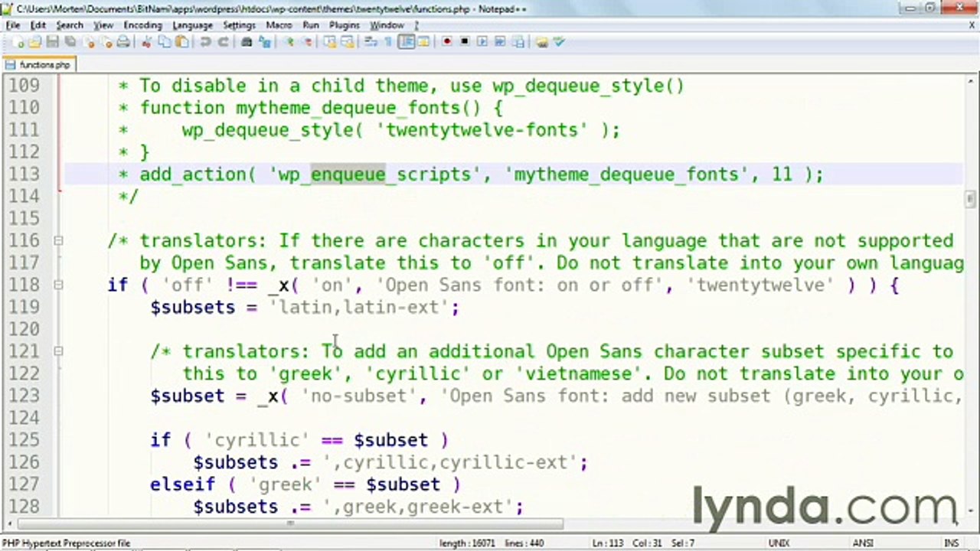The image size is (980, 551).
Task: Open the File menu
Action: pyautogui.click(x=13, y=25)
